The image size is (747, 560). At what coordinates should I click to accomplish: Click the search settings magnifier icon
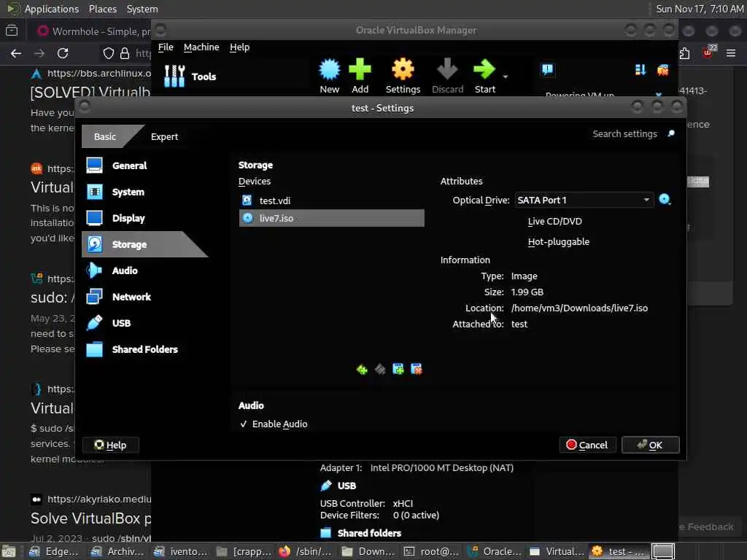(671, 133)
